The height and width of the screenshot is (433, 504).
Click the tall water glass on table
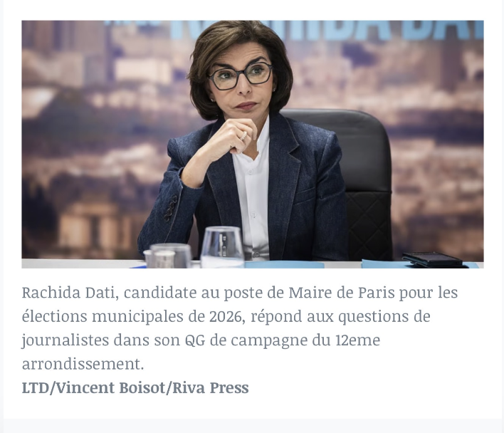pos(222,247)
